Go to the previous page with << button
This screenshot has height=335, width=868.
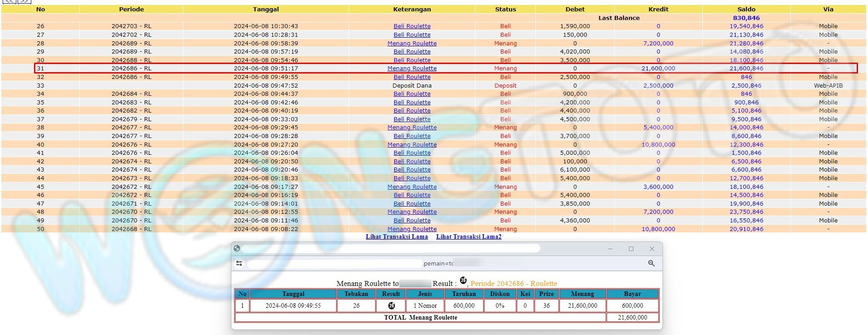click(10, 1)
